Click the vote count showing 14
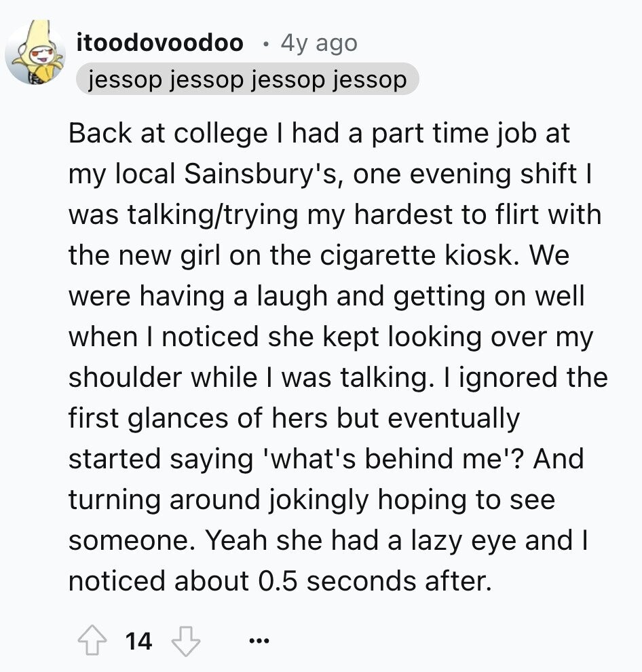642x672 pixels. (x=139, y=640)
